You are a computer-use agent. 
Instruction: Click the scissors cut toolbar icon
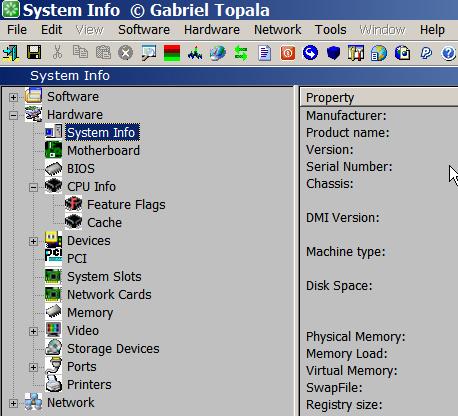point(57,53)
